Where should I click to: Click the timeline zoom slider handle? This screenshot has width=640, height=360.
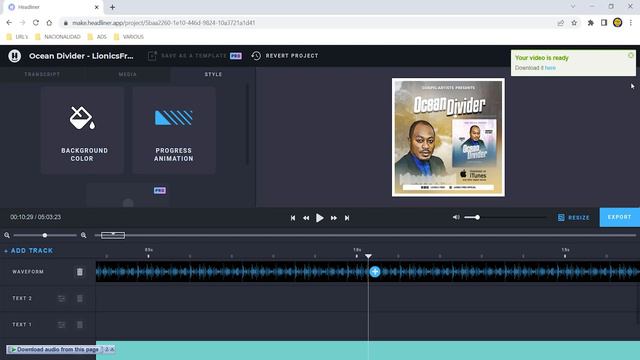(x=45, y=235)
